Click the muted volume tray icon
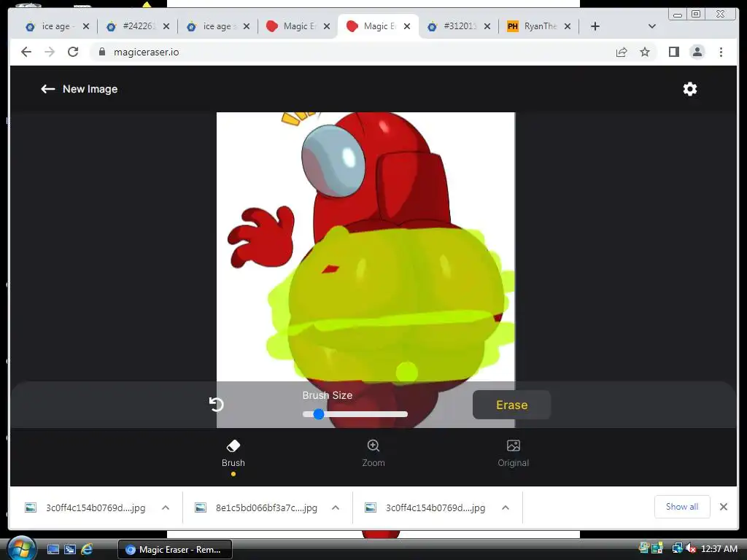The height and width of the screenshot is (560, 747). (x=691, y=548)
